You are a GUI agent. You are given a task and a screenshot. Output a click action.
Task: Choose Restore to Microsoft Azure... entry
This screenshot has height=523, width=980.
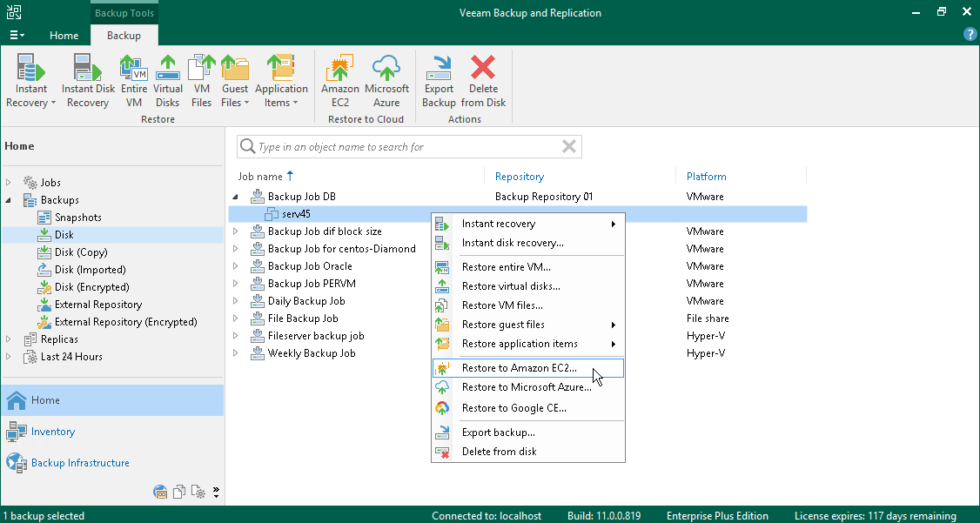[528, 387]
